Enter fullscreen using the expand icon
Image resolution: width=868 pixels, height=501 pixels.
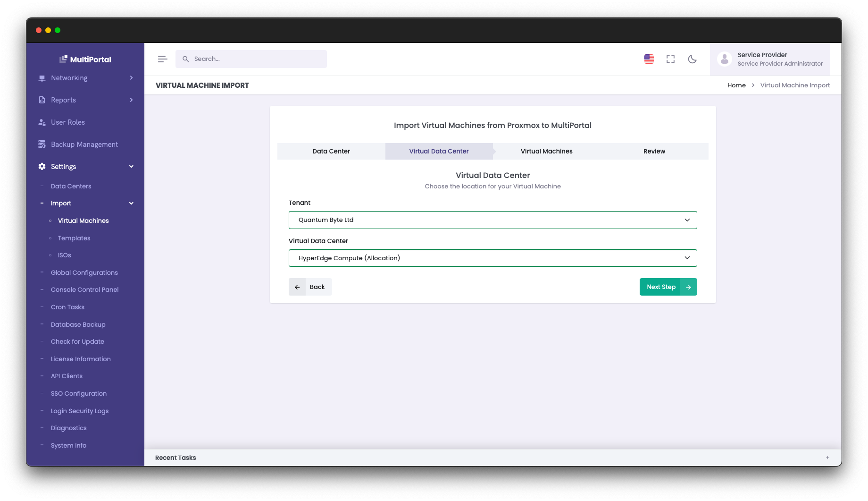[x=670, y=59]
